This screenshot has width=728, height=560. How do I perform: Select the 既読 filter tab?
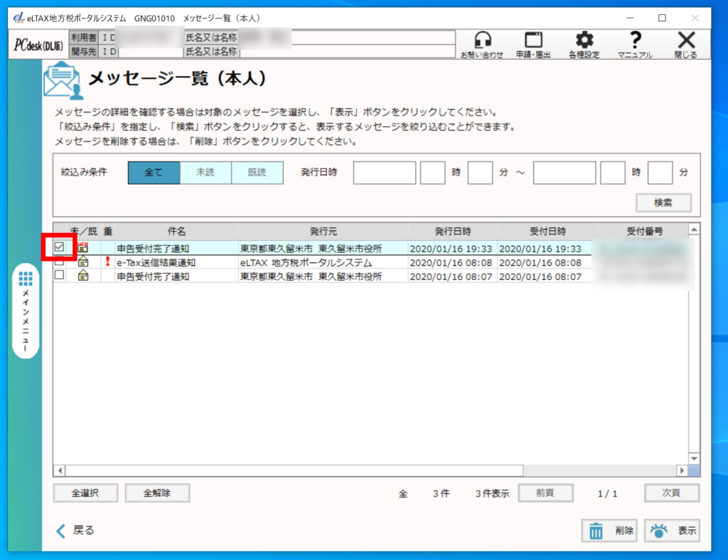(x=257, y=173)
